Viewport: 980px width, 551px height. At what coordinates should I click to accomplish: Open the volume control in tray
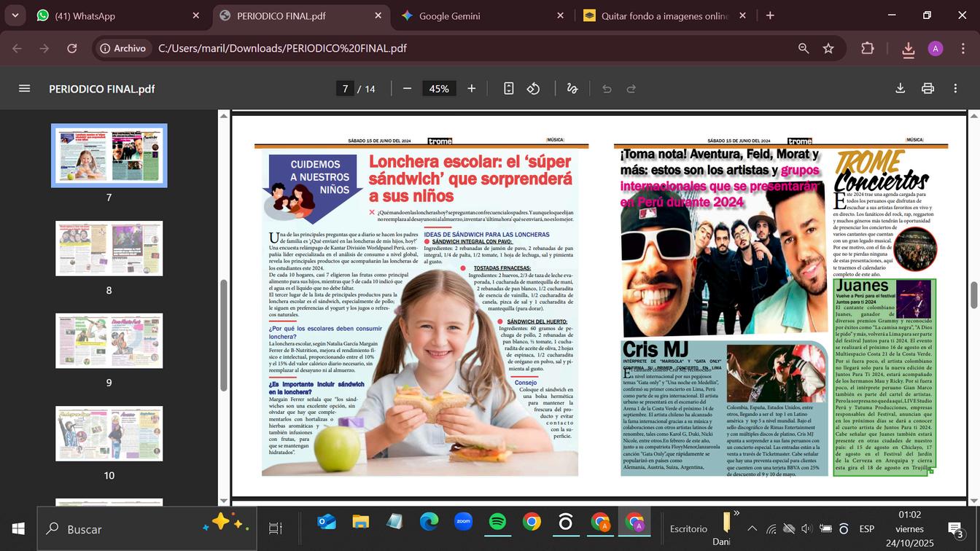[x=806, y=528]
